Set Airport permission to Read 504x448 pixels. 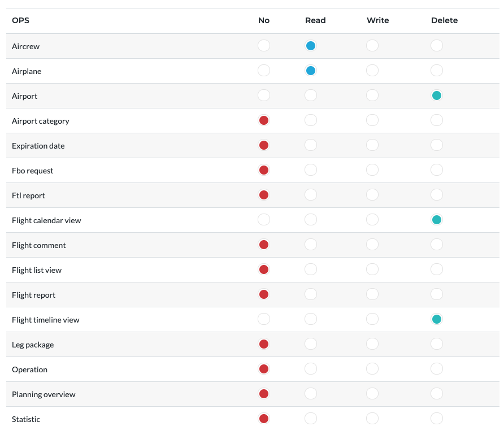(x=311, y=95)
